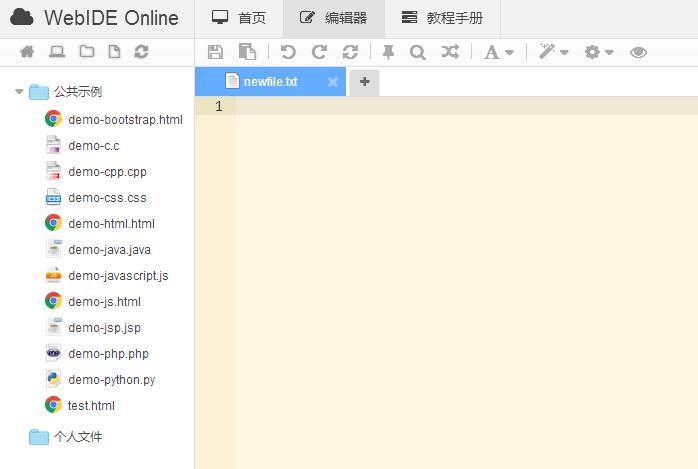Open the font size dropdown

498,52
